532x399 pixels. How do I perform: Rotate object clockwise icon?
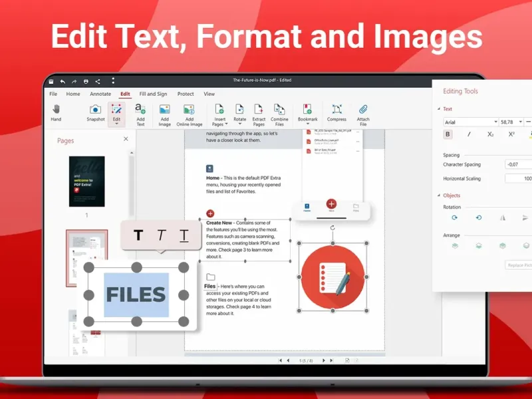454,218
